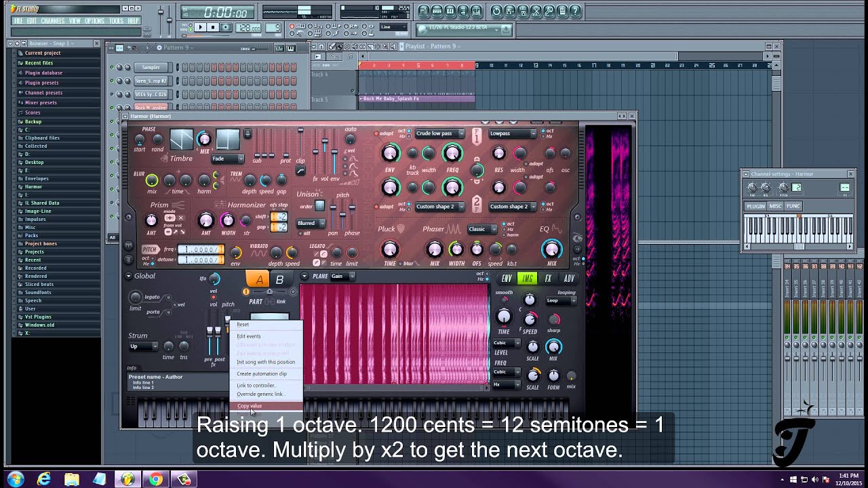Toggle adapt LED for filter 1
The image size is (868, 488).
(377, 134)
